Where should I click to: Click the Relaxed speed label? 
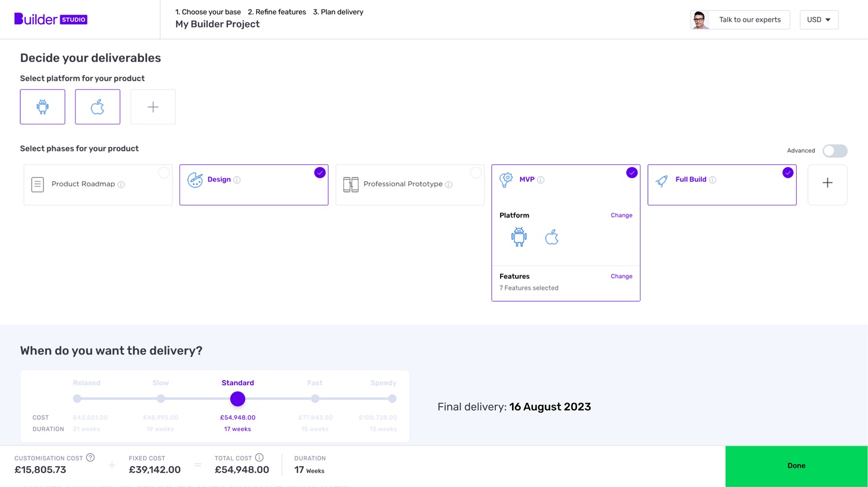coord(87,383)
